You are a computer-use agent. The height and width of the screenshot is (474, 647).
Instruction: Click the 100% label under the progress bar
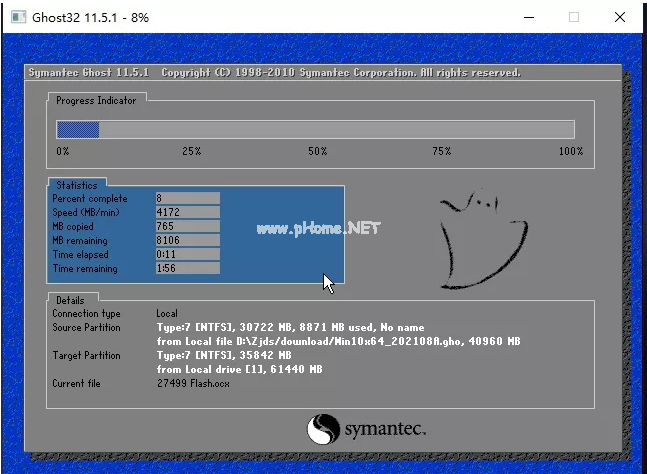tap(570, 151)
